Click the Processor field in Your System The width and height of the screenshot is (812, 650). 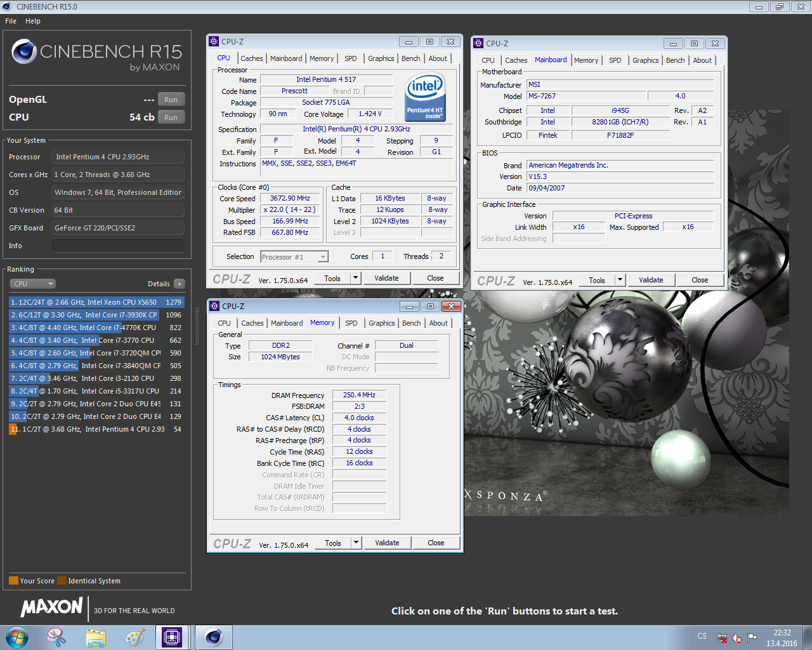click(x=118, y=157)
